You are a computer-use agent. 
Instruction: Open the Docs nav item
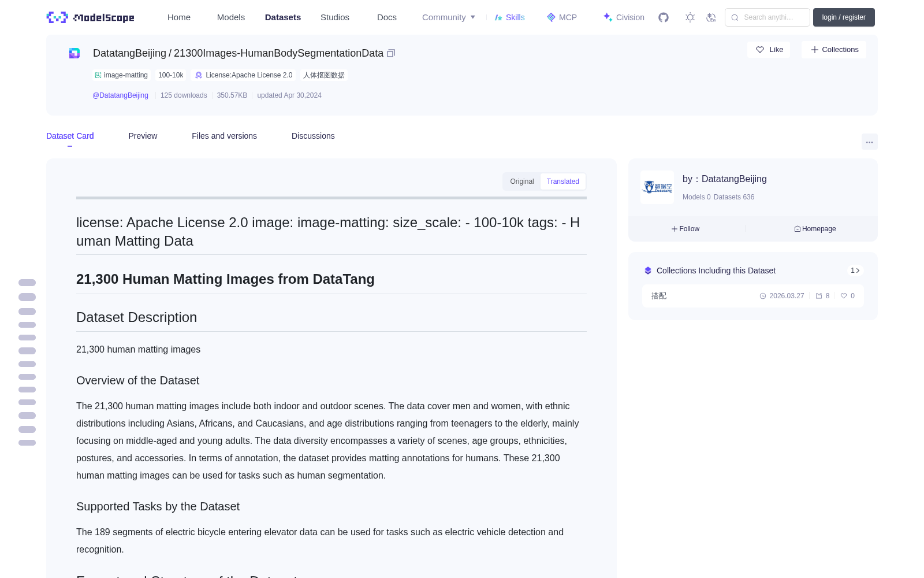click(x=387, y=17)
